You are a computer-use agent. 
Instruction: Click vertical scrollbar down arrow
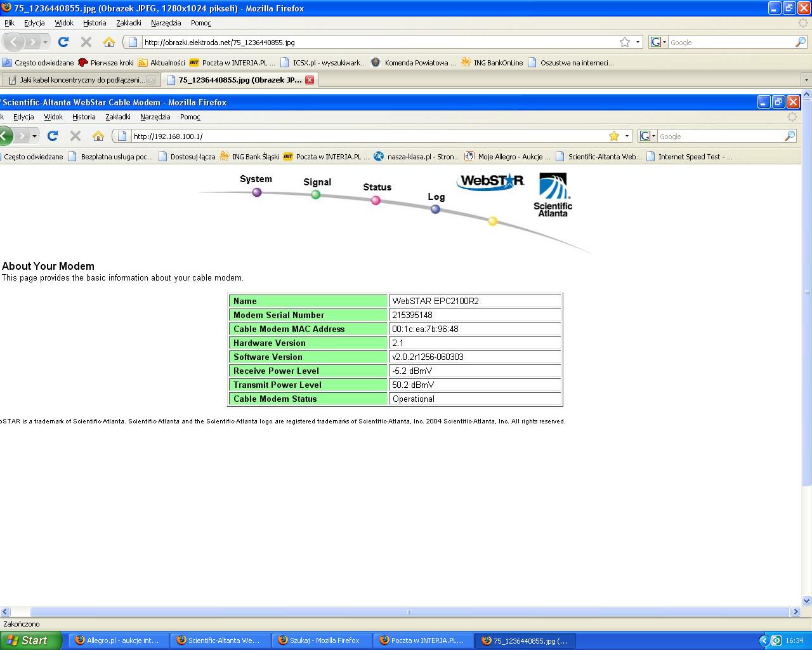click(x=807, y=601)
